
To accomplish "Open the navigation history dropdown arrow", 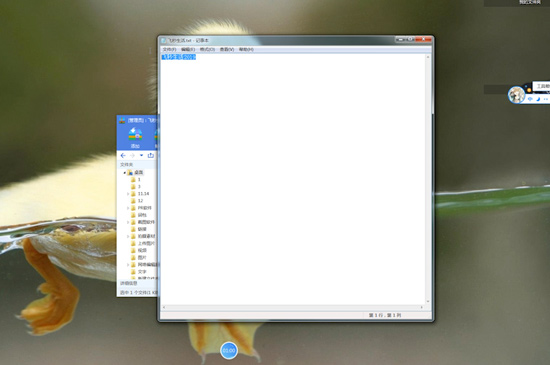I will (141, 155).
